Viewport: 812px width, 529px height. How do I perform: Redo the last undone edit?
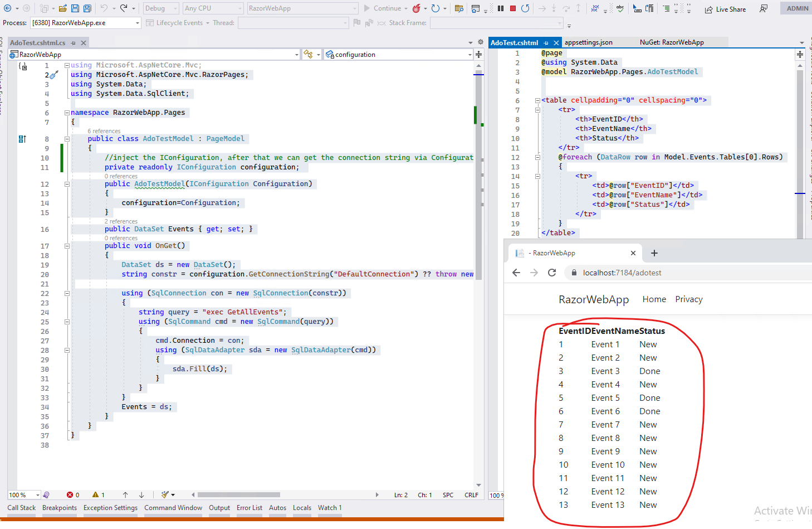point(124,8)
